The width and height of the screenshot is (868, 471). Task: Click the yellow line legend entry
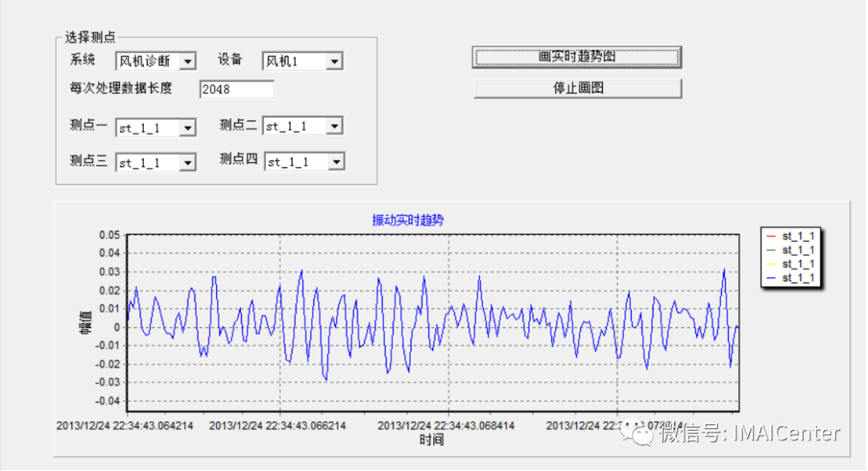pos(791,264)
